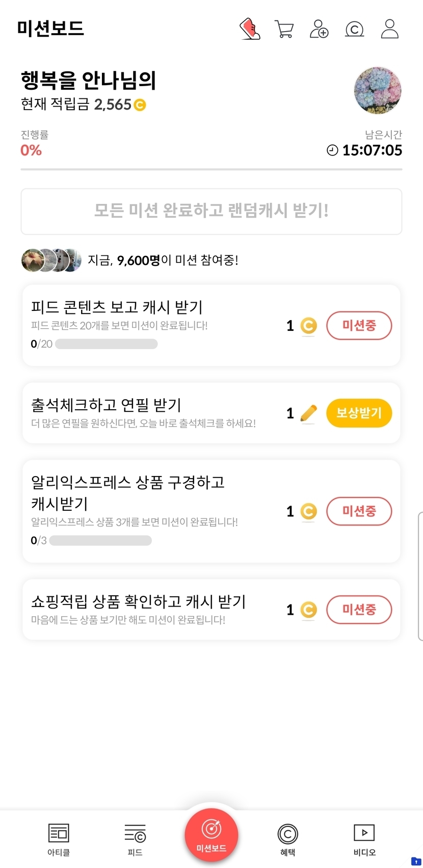Tap the AliExpress 0/3 progress bar
Viewport: 423px width, 868px height.
(x=100, y=540)
